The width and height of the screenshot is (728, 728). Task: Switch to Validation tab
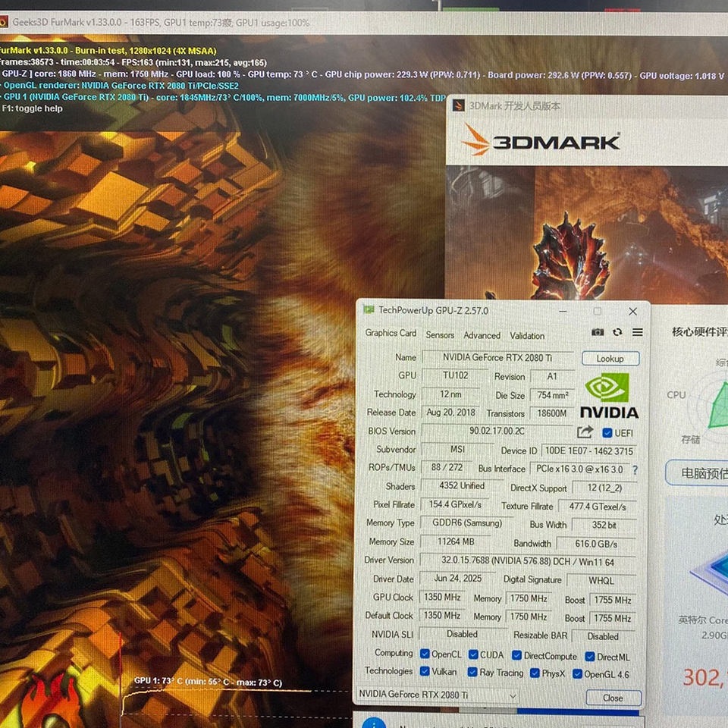click(x=527, y=336)
